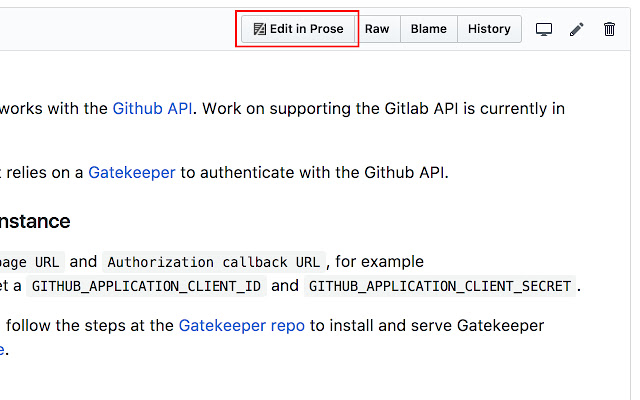View the Raw file

pos(377,29)
